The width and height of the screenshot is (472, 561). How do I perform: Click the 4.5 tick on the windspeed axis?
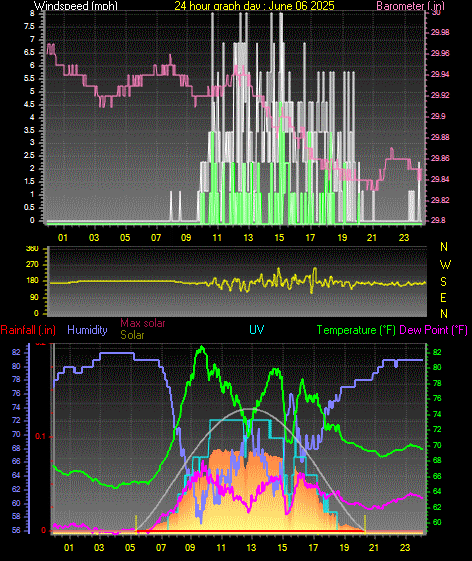[x=29, y=104]
